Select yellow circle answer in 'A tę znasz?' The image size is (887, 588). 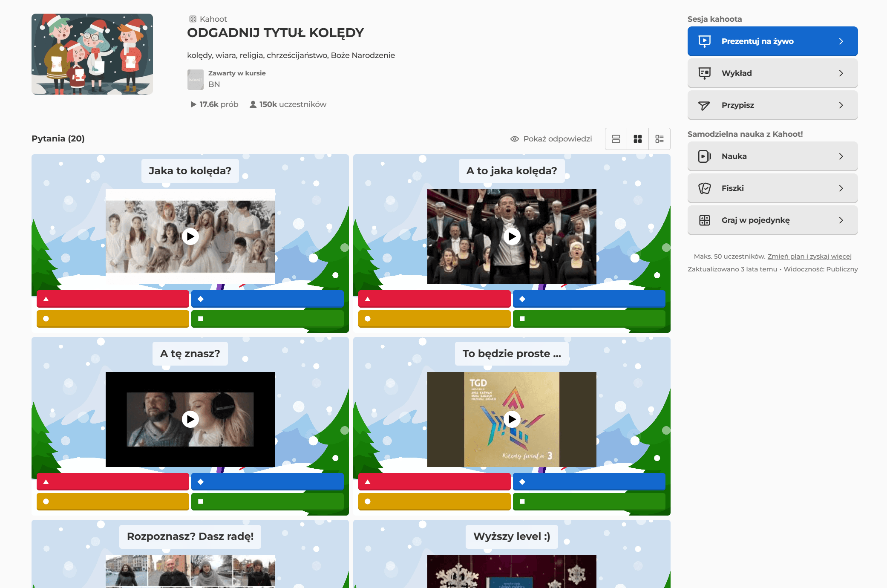(x=113, y=502)
